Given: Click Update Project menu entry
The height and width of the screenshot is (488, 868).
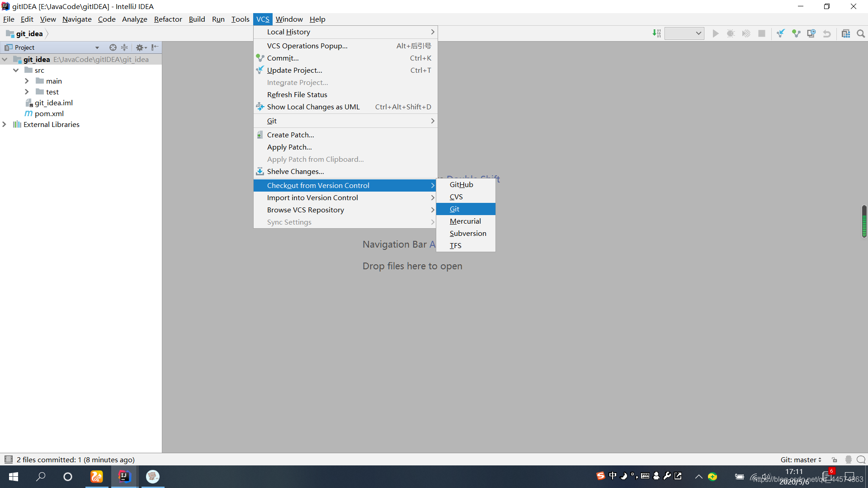Looking at the screenshot, I should point(345,70).
